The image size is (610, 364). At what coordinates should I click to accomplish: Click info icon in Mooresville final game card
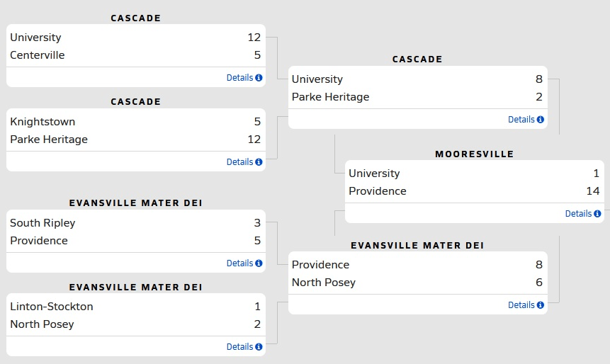pyautogui.click(x=597, y=214)
